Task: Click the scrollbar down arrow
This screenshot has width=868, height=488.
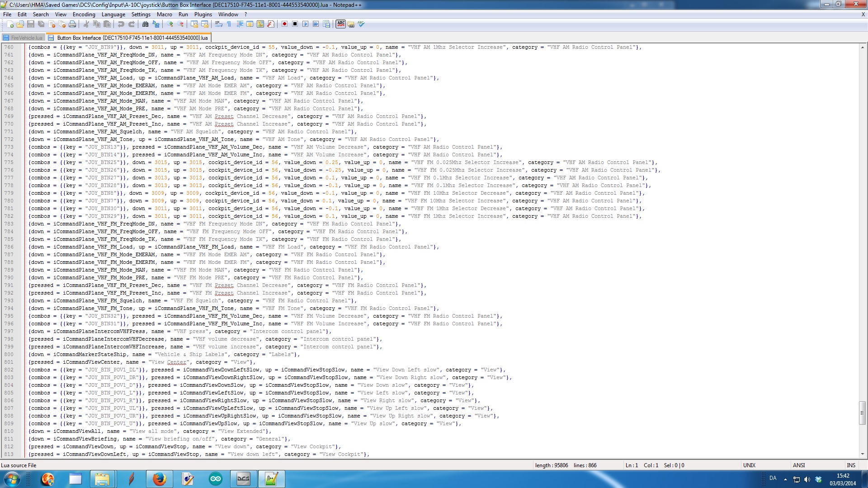Action: point(863,454)
